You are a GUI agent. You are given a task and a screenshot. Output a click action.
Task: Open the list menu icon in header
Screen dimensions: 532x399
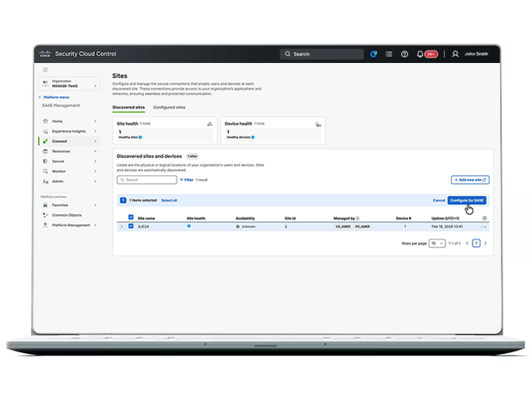pos(389,54)
